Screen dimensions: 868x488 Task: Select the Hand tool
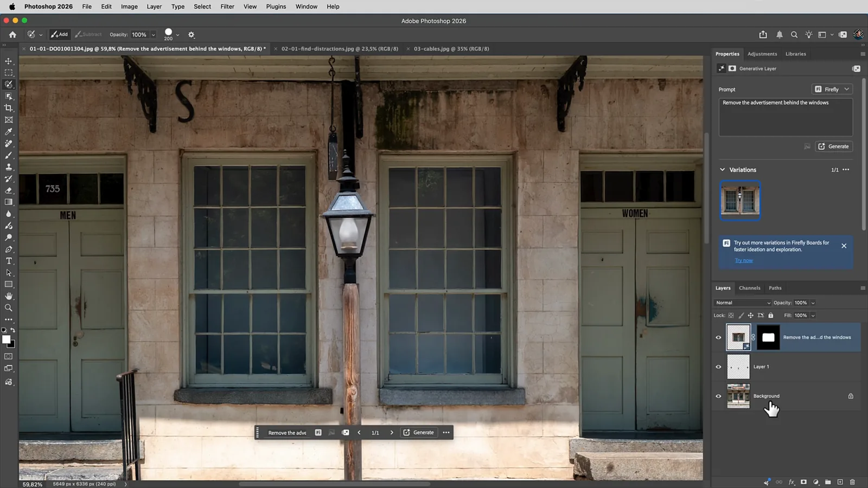(9, 296)
